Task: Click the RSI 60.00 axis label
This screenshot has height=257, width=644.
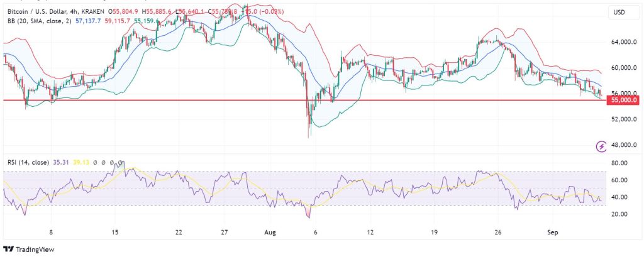Action: point(618,180)
